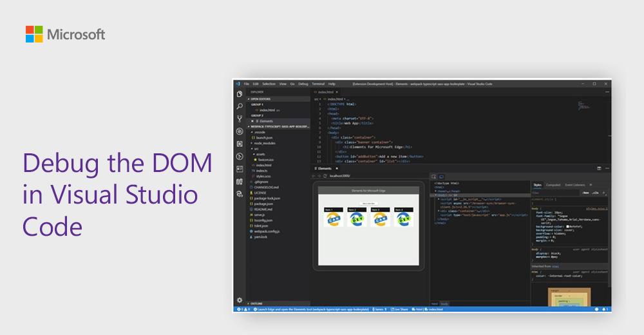Expand the .vscode folder
Viewport: 644px width, 335px height.
pos(260,132)
